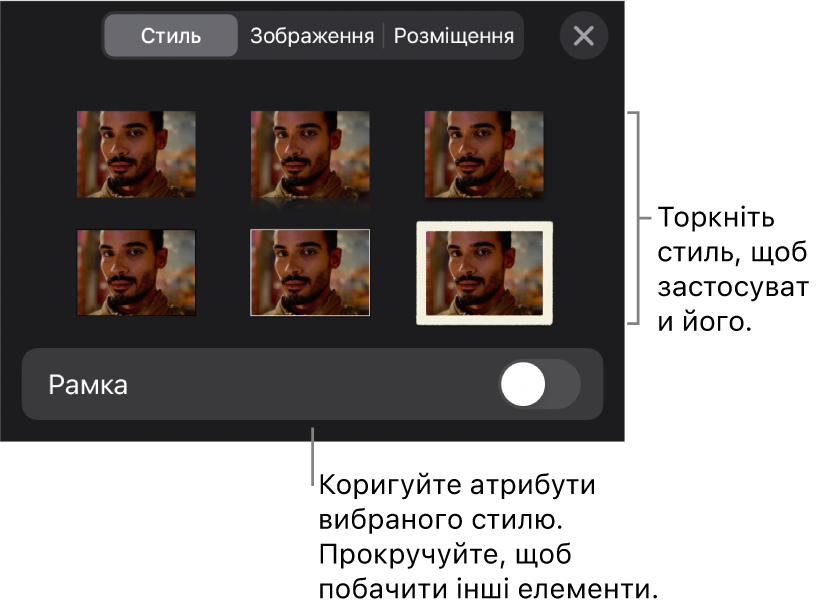Toggle the Рамка switch
Screen dimensions: 825x614
coord(539,384)
